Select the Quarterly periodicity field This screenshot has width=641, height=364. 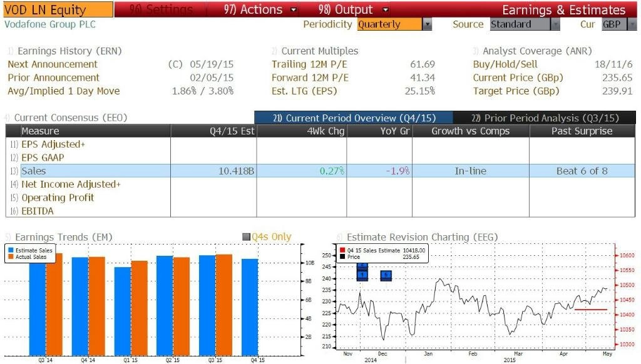(x=389, y=24)
